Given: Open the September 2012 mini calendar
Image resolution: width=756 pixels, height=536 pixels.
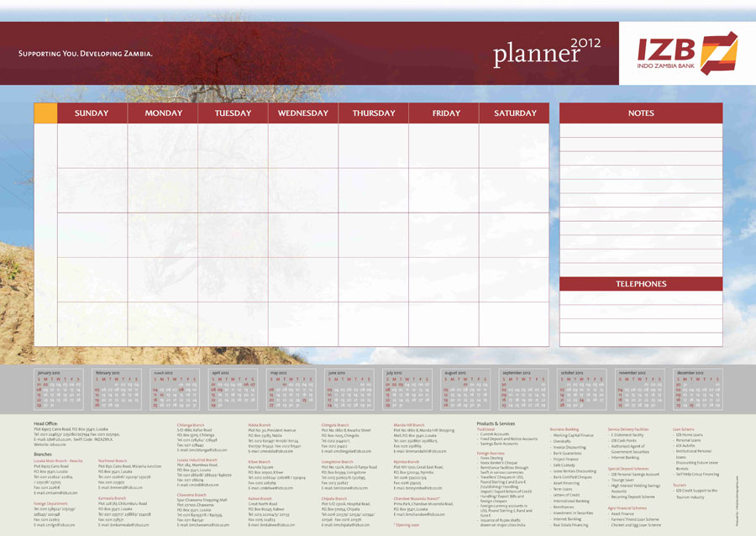Looking at the screenshot, I should [524, 390].
